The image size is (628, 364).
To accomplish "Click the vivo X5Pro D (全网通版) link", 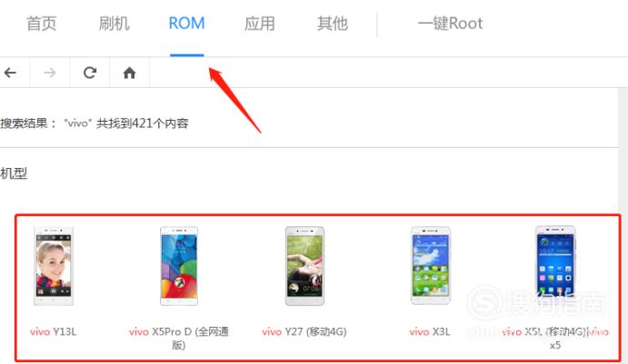I will pyautogui.click(x=179, y=338).
